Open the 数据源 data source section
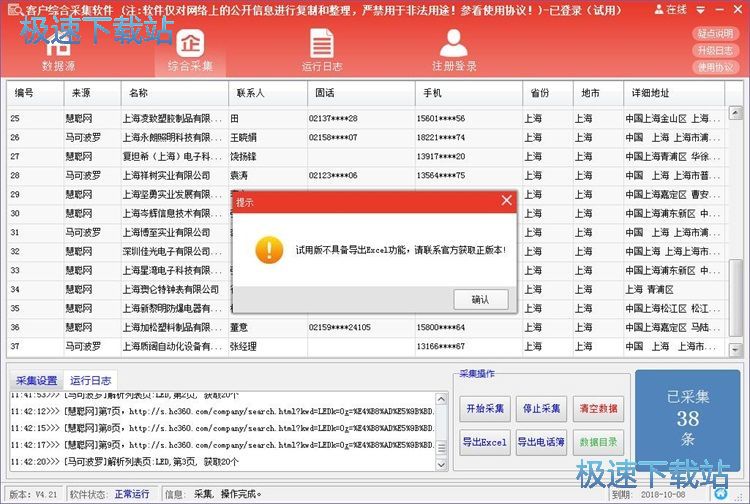 click(x=58, y=53)
